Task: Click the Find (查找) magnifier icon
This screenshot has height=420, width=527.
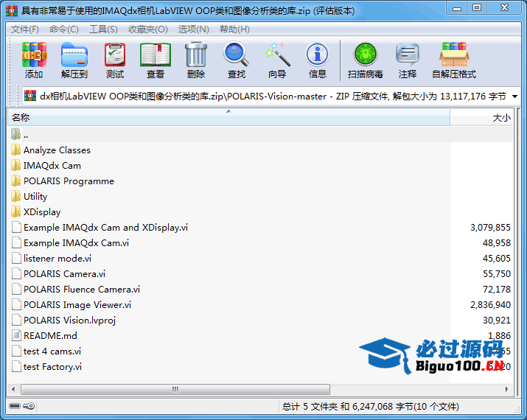Action: coord(237,60)
